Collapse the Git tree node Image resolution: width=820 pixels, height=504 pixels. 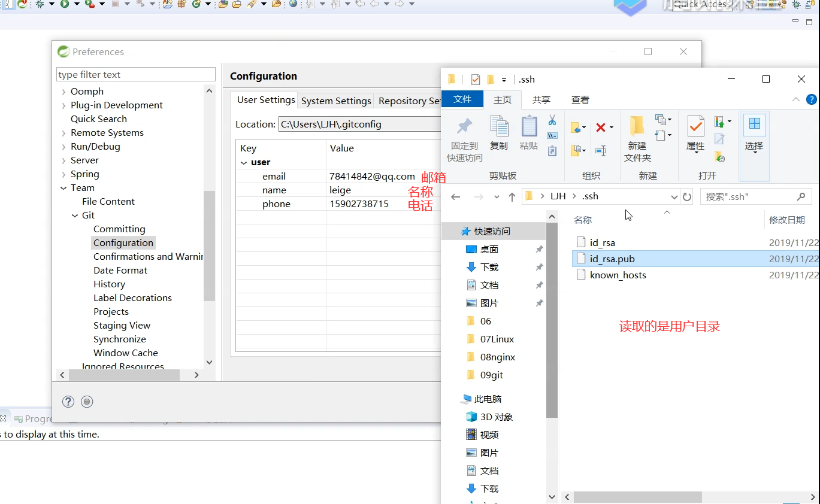click(x=75, y=215)
